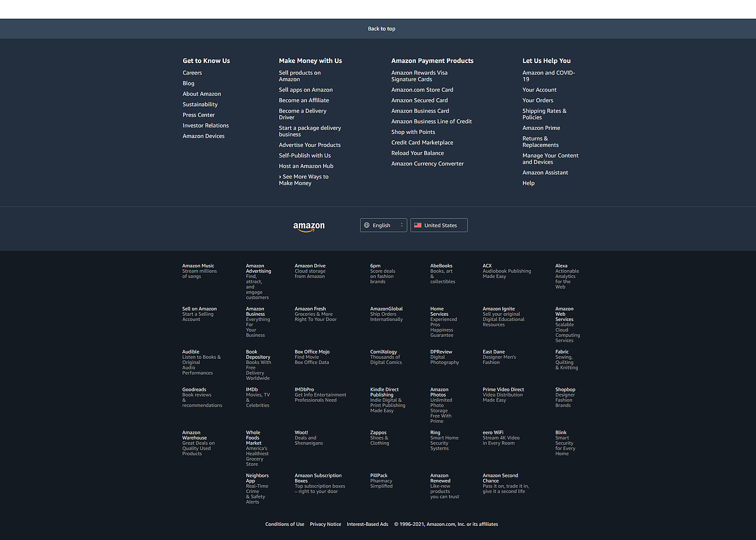The image size is (756, 540).
Task: Open the Careers link
Action: [x=192, y=73]
